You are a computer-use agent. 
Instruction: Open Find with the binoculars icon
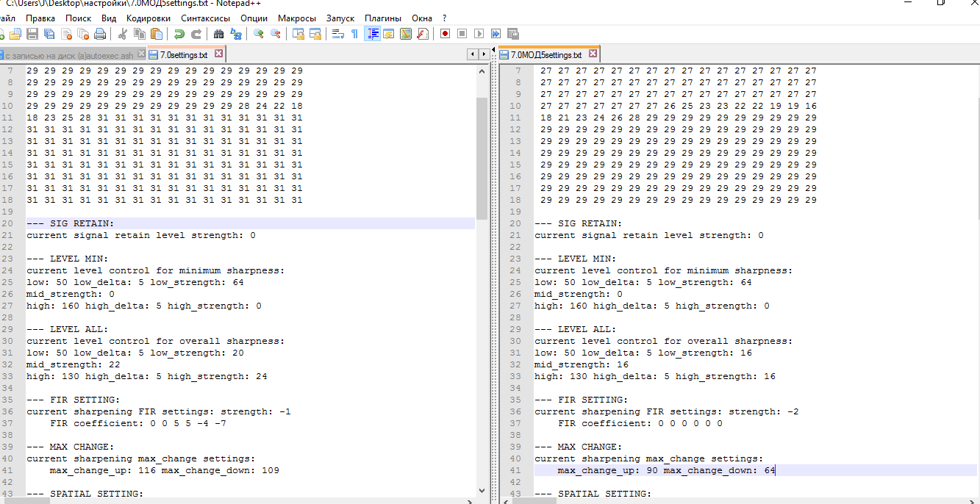click(218, 34)
